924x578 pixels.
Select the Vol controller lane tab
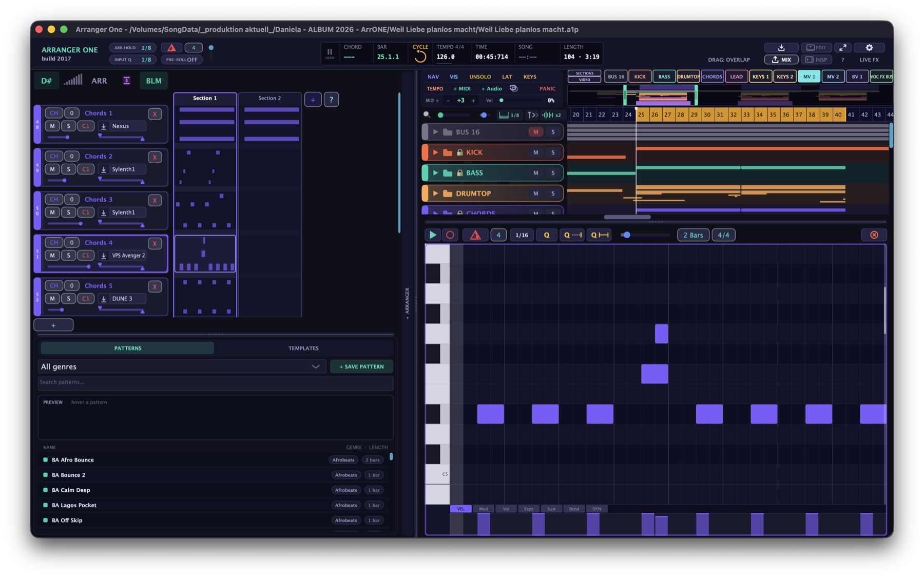click(506, 509)
